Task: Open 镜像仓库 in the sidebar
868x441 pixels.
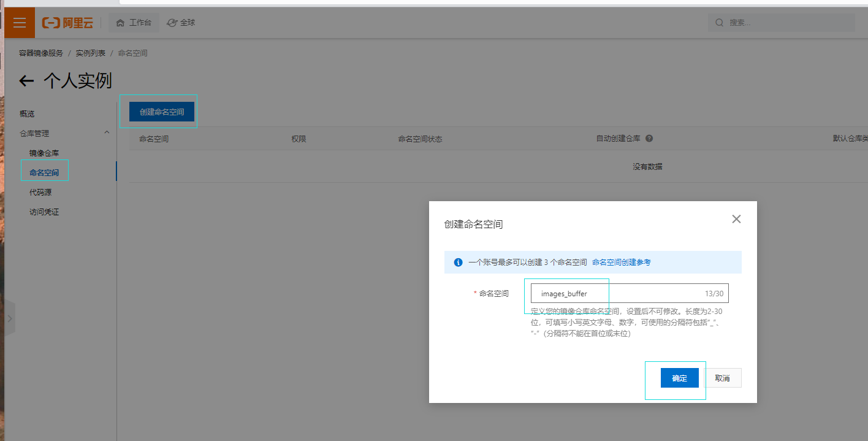Action: [x=44, y=153]
